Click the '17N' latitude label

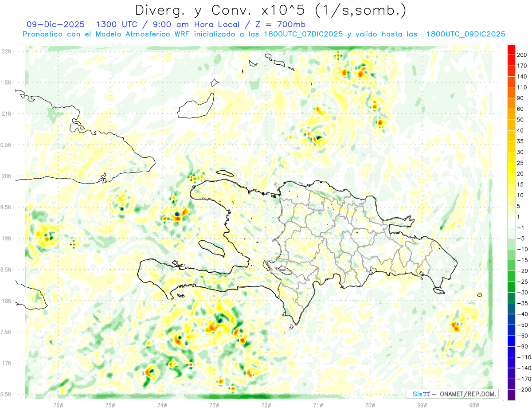[x=7, y=363]
